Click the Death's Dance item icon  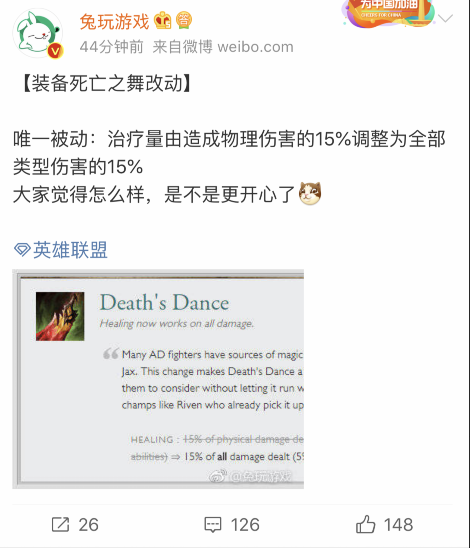point(60,316)
